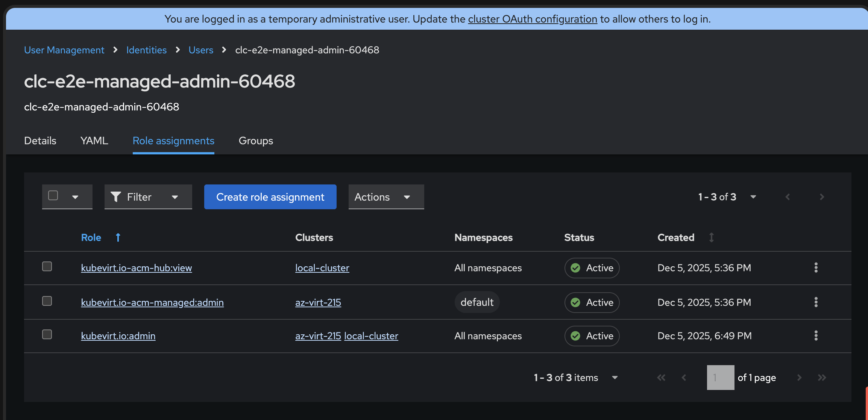Tick the select-all checkbox in toolbar

[x=53, y=195]
